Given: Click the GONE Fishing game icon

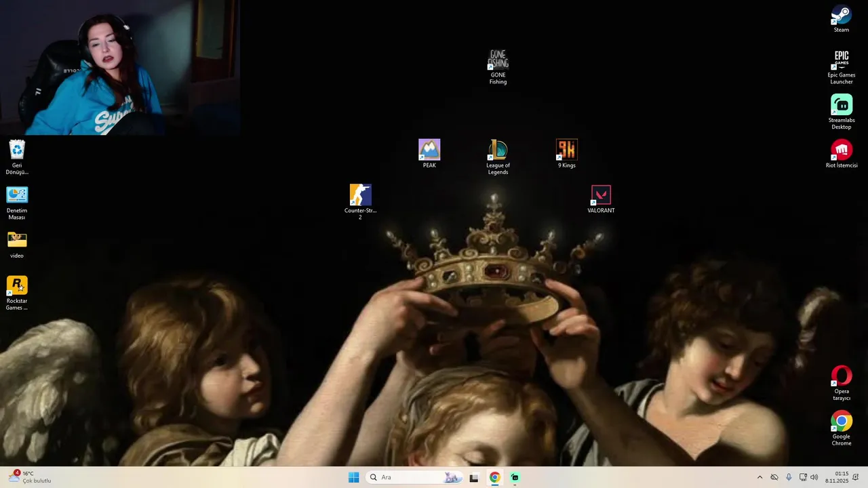Looking at the screenshot, I should pyautogui.click(x=498, y=67).
